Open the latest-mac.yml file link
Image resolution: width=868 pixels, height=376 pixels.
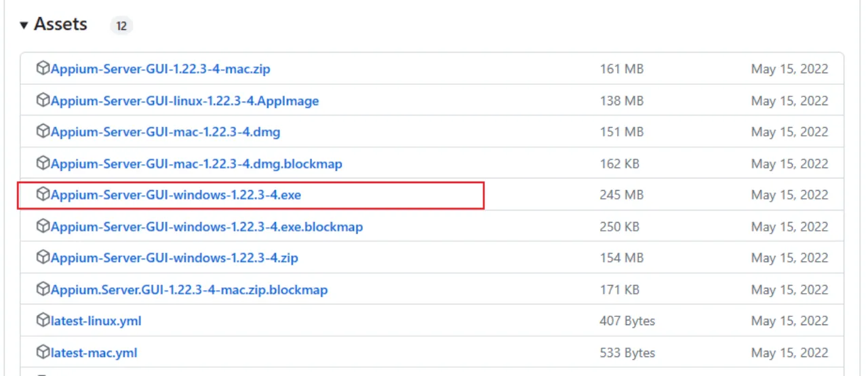[94, 353]
